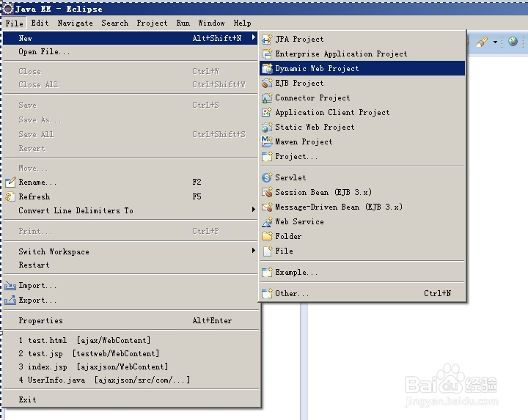Select Message-Driven Bean (EJB 3.x) label
Screen dimensions: 528x420
point(338,207)
